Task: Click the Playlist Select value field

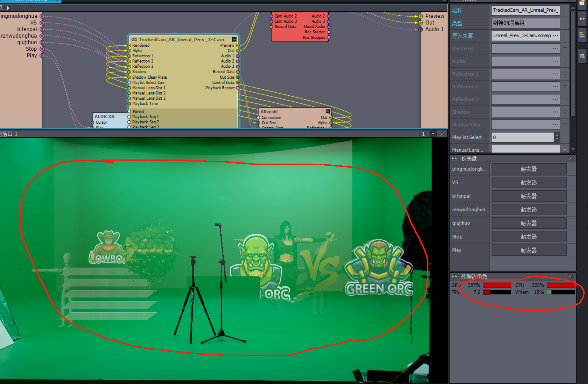Action: click(522, 137)
